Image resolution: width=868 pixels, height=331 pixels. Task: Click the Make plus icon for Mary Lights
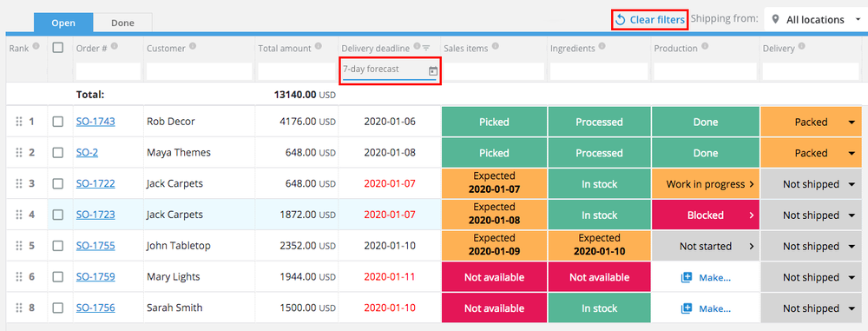click(x=687, y=277)
